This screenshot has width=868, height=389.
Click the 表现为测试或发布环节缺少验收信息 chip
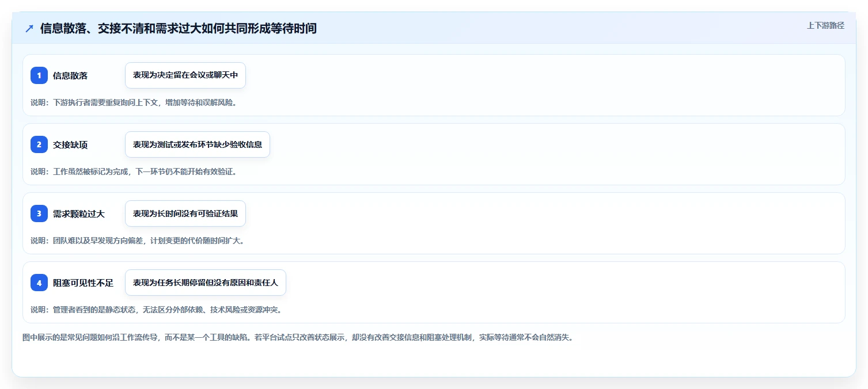(198, 144)
